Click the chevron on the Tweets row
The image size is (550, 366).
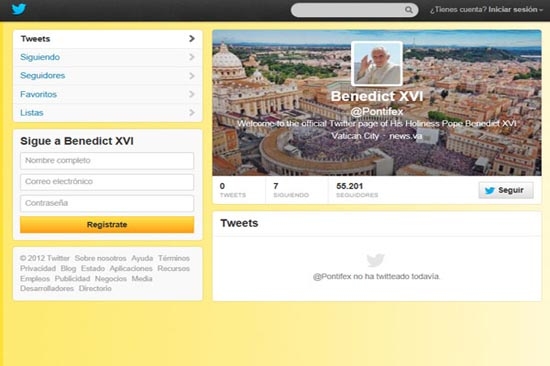pos(192,39)
